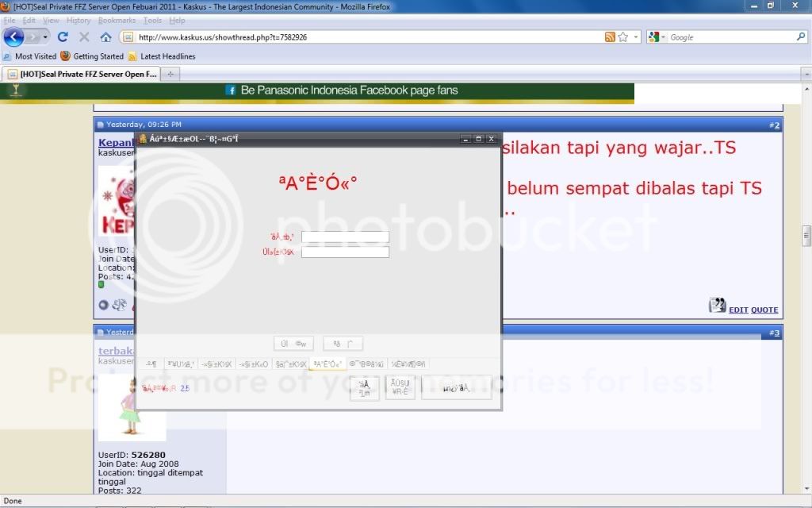Click the 'Done' status bar text
This screenshot has height=508, width=812.
click(13, 501)
